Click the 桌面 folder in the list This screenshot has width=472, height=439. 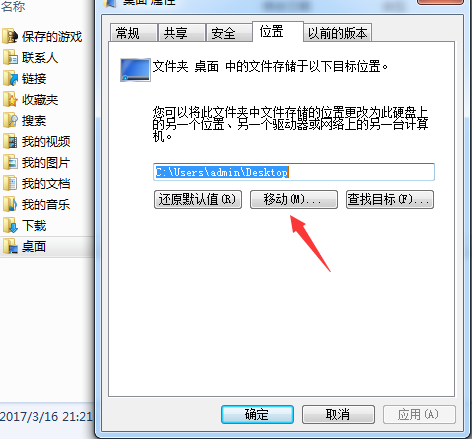47,247
